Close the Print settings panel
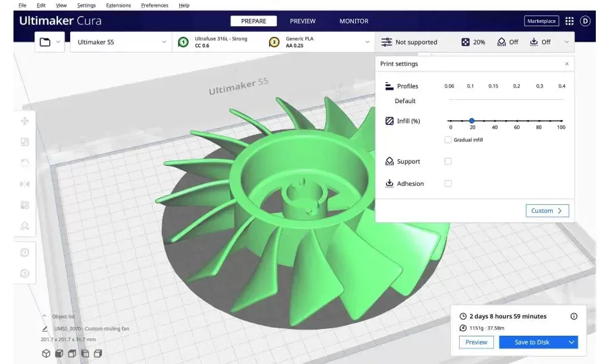This screenshot has width=612, height=364. tap(567, 63)
